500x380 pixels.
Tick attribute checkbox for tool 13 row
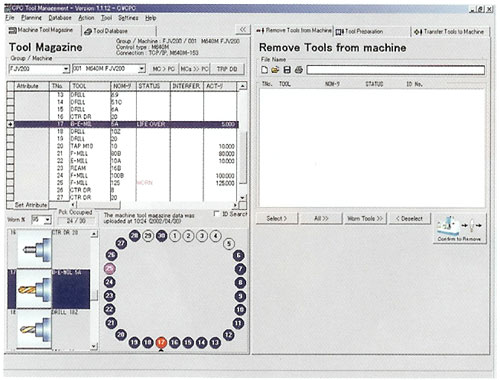10,95
